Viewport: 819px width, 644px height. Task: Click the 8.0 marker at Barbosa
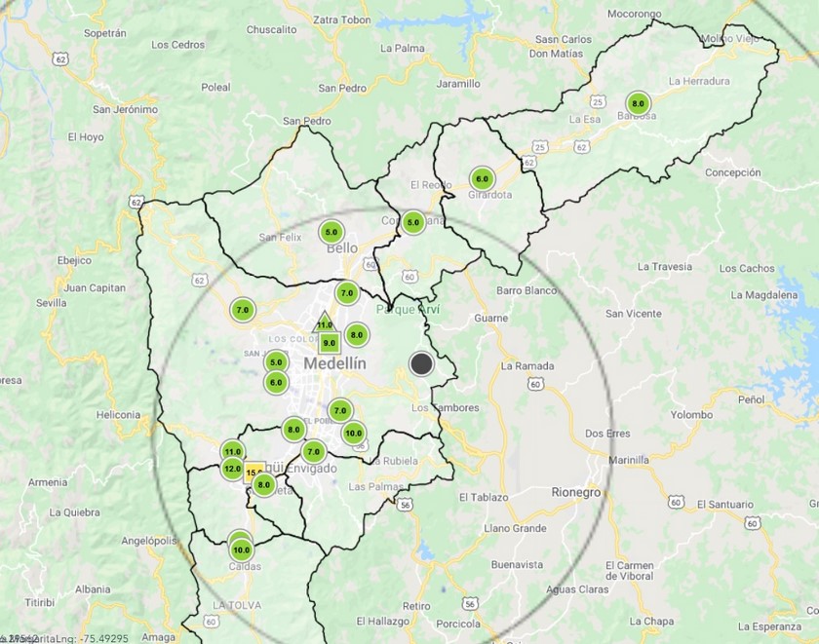(638, 103)
